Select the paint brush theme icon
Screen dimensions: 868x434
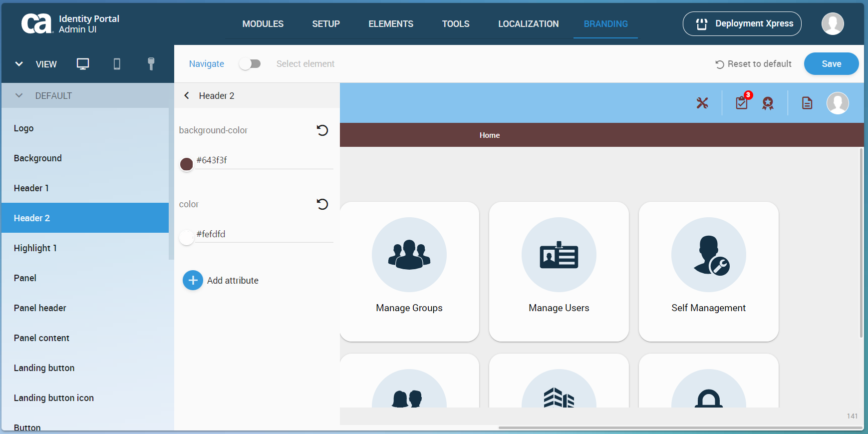[151, 64]
